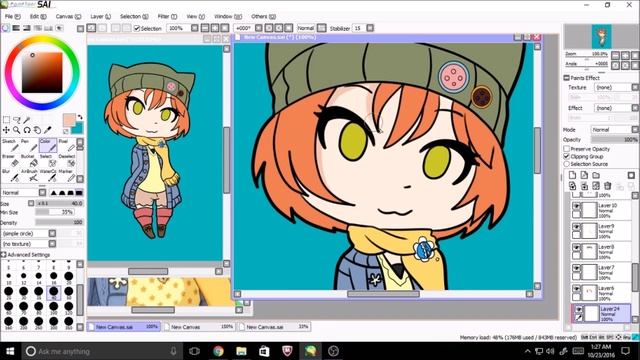Open the Window menu
Viewport: 640px width, 360px height.
(x=228, y=16)
